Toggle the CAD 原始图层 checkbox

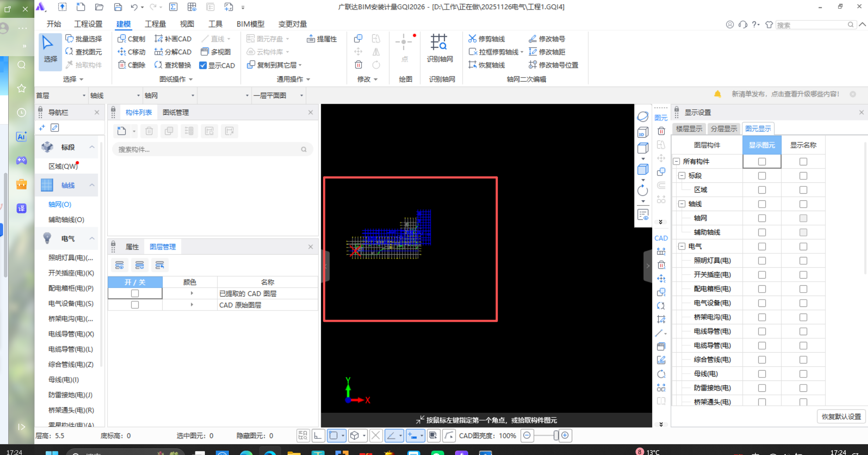[x=135, y=305]
